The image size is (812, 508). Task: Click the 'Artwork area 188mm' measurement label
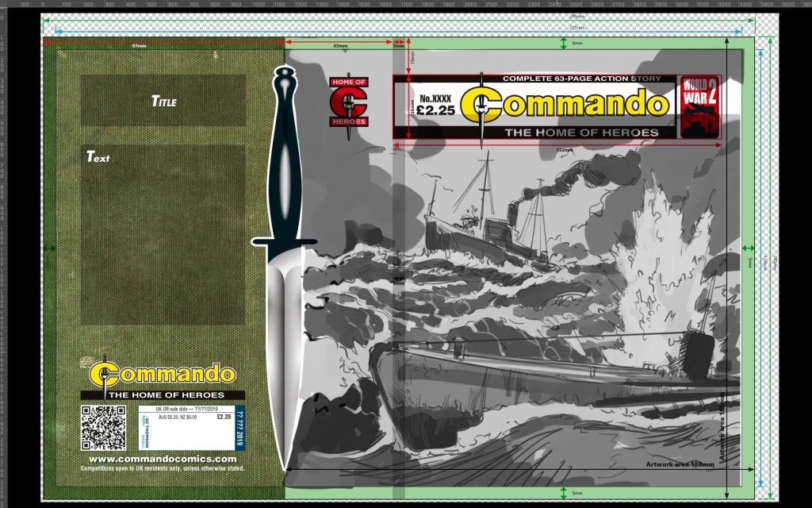(x=679, y=464)
